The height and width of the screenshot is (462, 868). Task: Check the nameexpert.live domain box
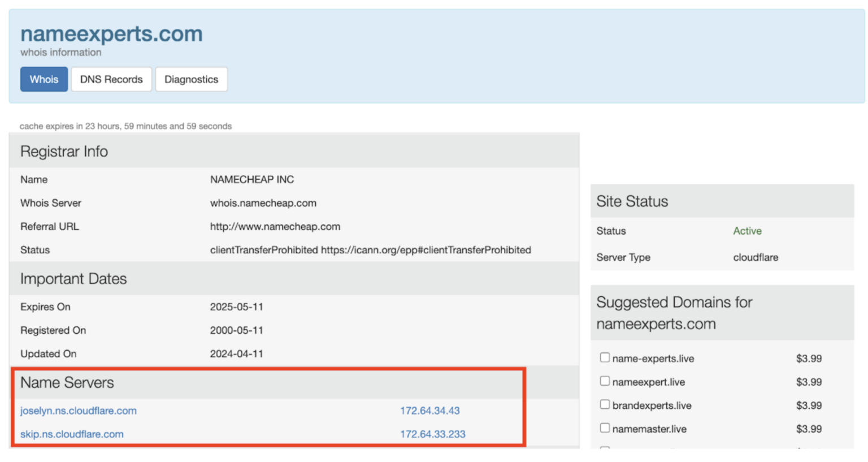tap(605, 381)
